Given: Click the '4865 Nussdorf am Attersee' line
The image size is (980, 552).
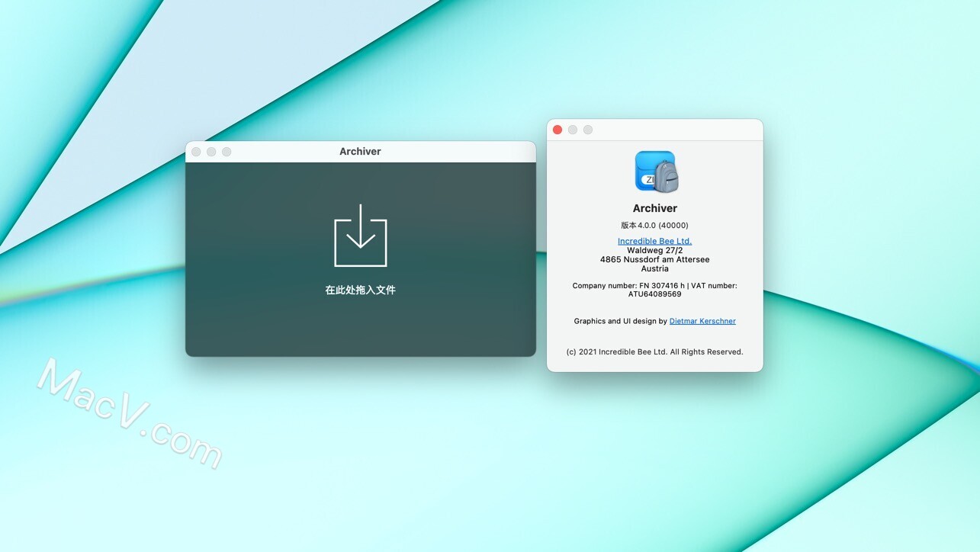Looking at the screenshot, I should click(655, 259).
